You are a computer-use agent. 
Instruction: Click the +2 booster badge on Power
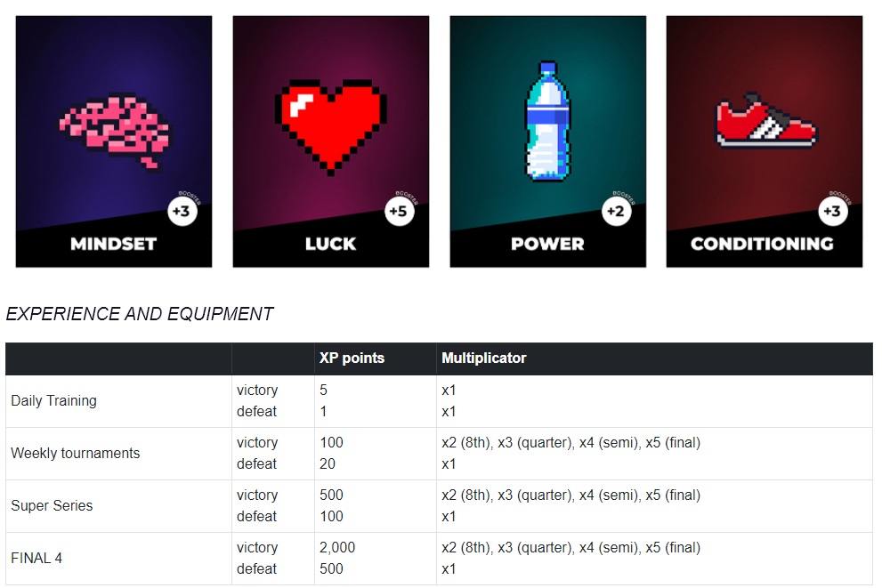616,212
